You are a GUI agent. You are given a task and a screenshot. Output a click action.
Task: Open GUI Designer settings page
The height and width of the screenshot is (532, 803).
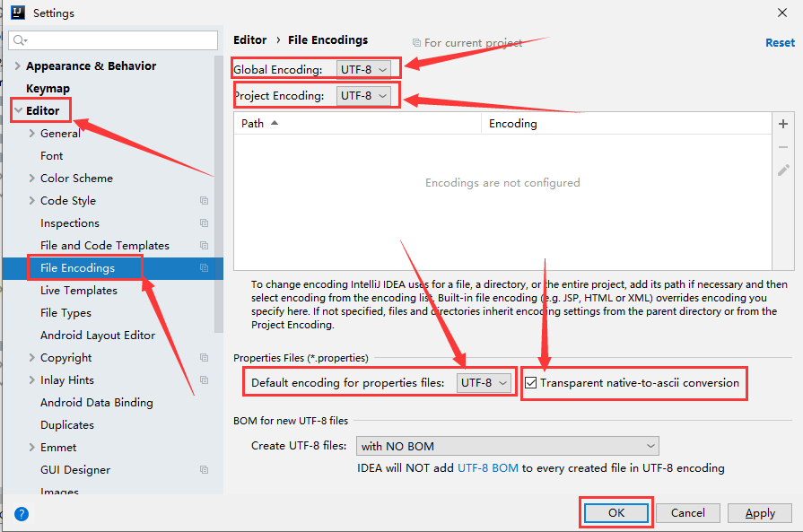tap(75, 469)
